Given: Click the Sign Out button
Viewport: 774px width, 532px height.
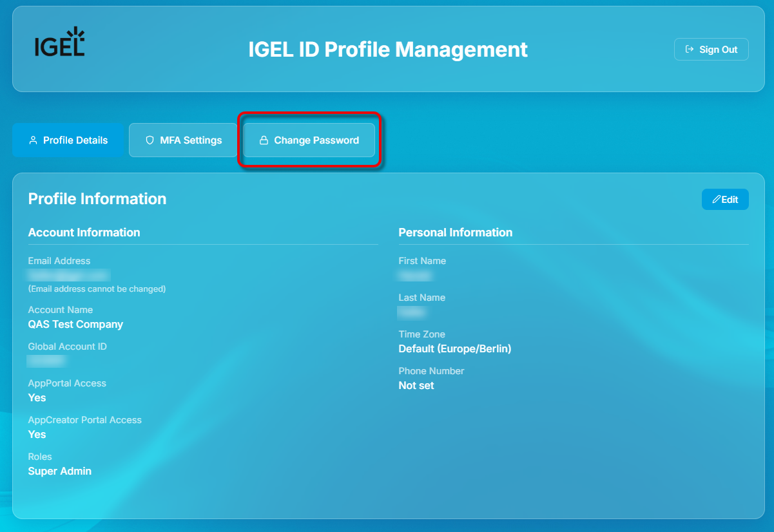Looking at the screenshot, I should [711, 49].
